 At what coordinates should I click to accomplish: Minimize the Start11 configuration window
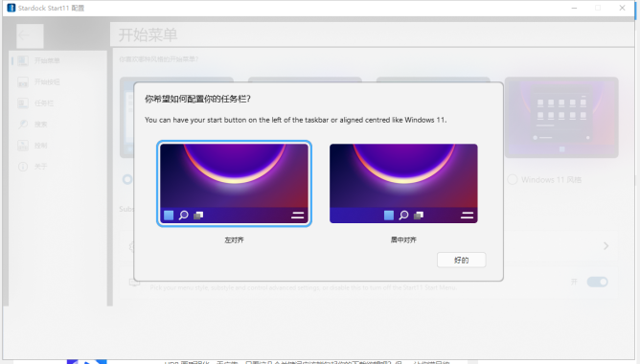pos(574,8)
